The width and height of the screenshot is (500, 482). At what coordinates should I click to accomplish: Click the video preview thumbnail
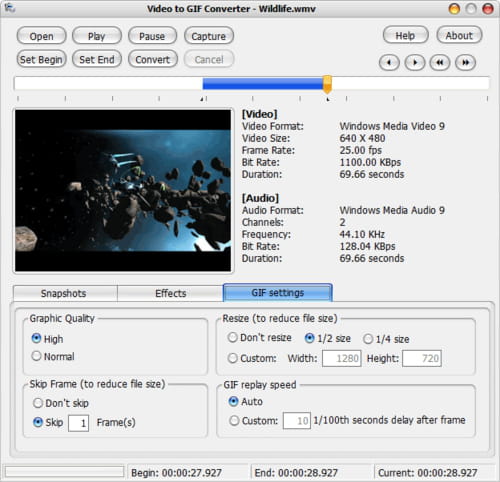click(x=123, y=191)
